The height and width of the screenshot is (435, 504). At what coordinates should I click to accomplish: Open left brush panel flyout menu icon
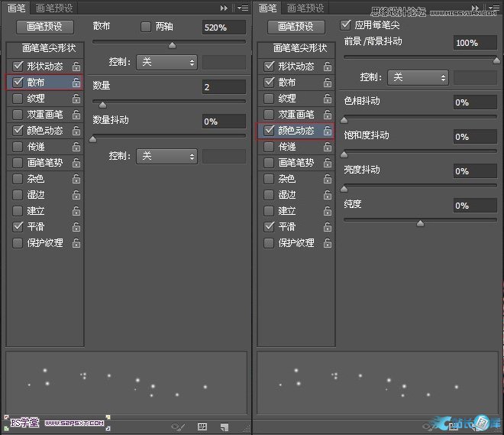pyautogui.click(x=242, y=8)
